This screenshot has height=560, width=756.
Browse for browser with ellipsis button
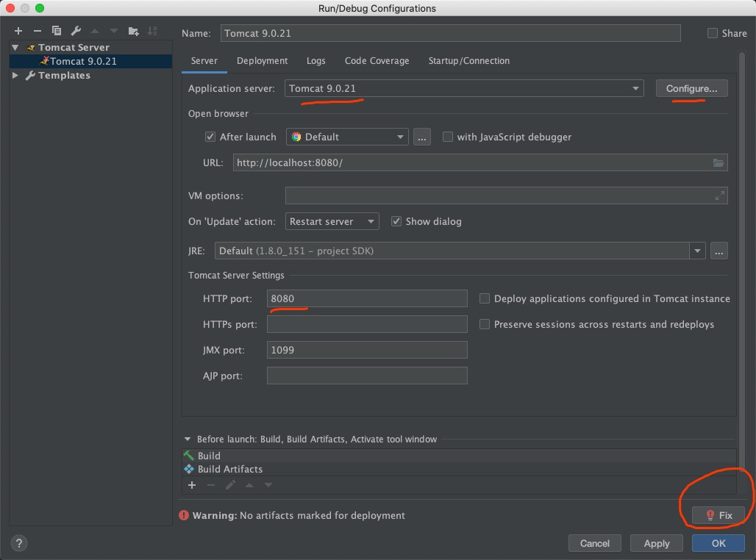coord(422,137)
